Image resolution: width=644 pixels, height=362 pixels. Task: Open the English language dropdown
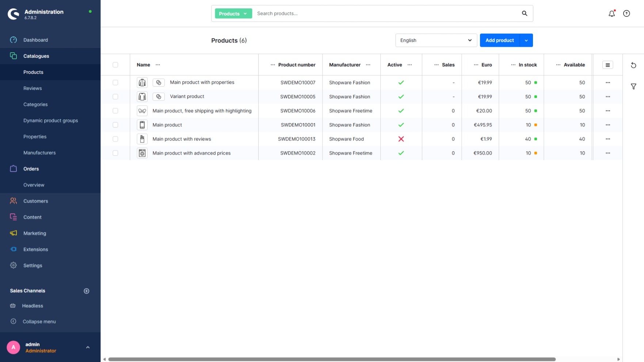[x=436, y=40]
